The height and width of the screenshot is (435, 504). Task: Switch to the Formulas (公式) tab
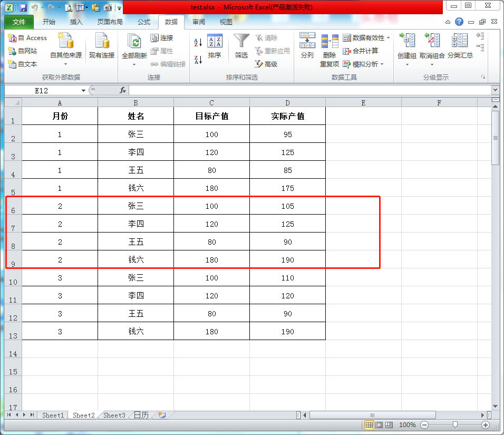click(144, 22)
